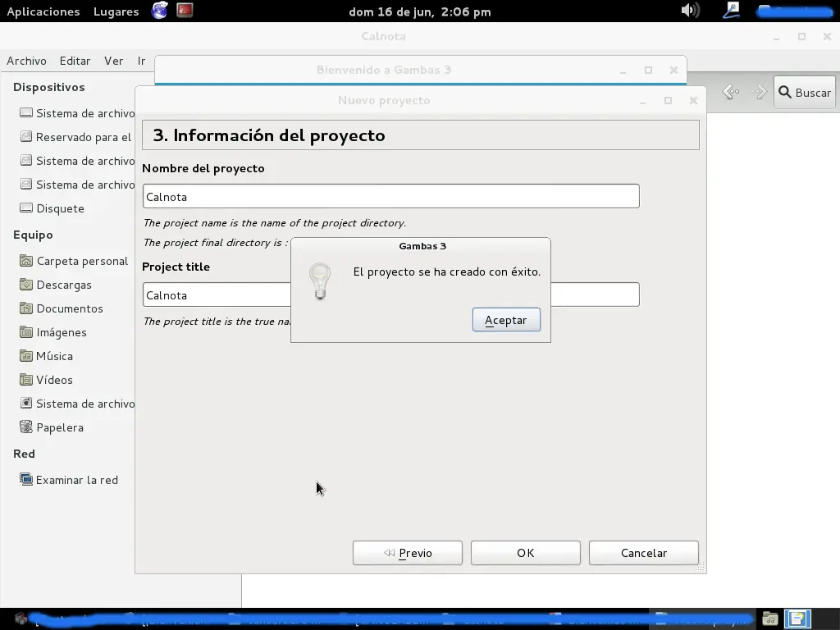Click the Project title input field
This screenshot has height=630, width=840.
coord(390,294)
